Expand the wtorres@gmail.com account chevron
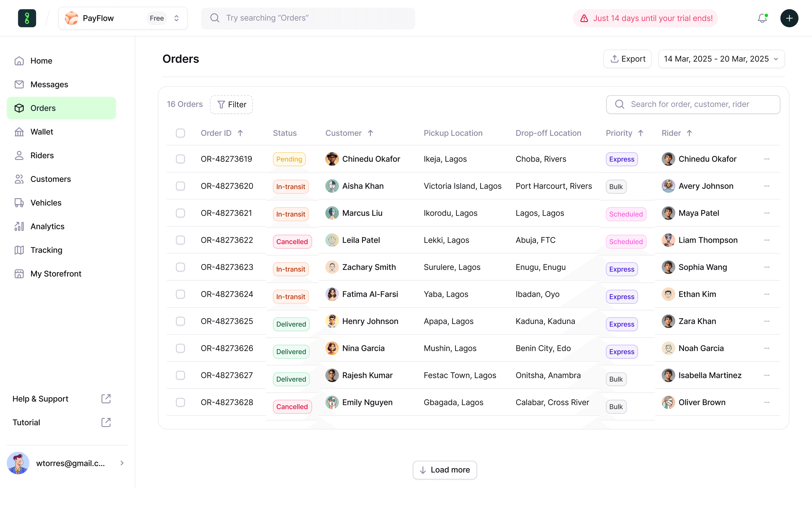The height and width of the screenshot is (507, 812). tap(122, 463)
